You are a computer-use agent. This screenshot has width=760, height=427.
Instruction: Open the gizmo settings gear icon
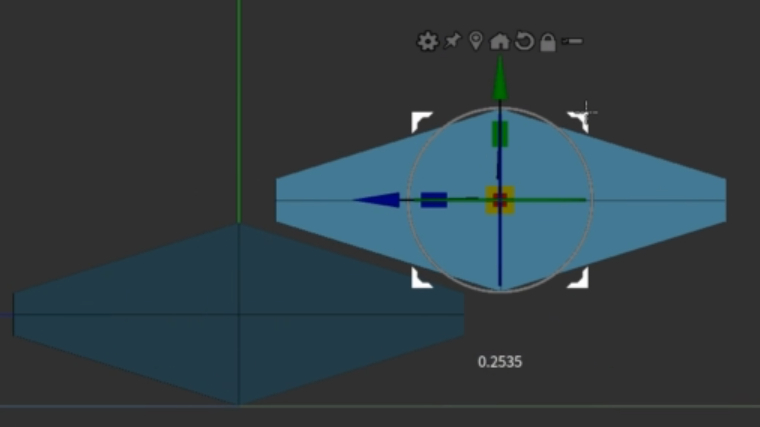point(428,41)
